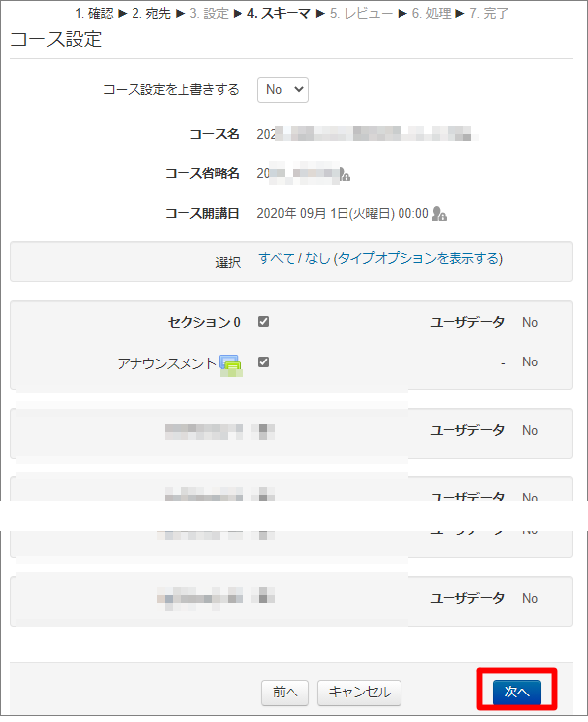Viewport: 588px width, 722px height.
Task: Click the 次へ button
Action: pyautogui.click(x=516, y=692)
